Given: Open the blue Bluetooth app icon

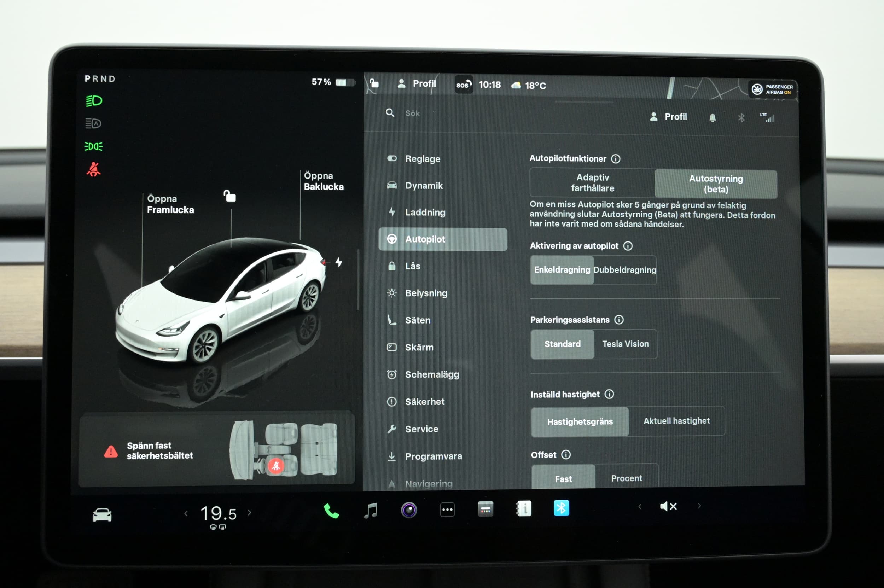Looking at the screenshot, I should tap(561, 508).
